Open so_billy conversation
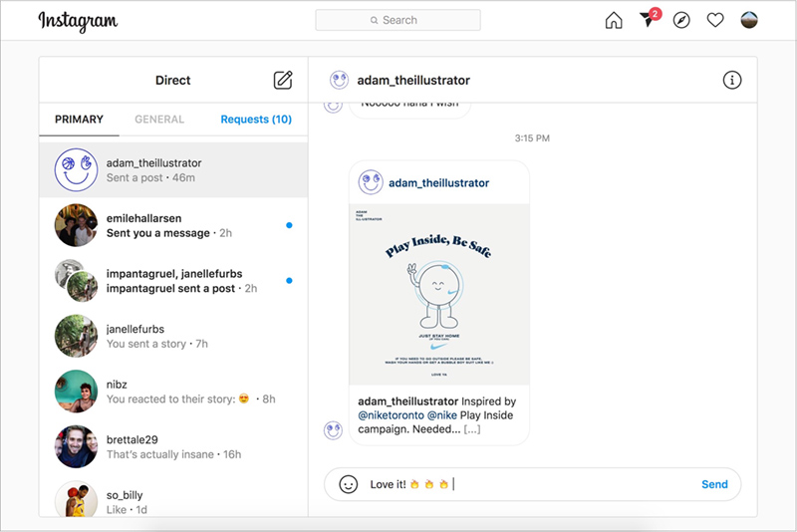This screenshot has height=532, width=797. [x=173, y=498]
